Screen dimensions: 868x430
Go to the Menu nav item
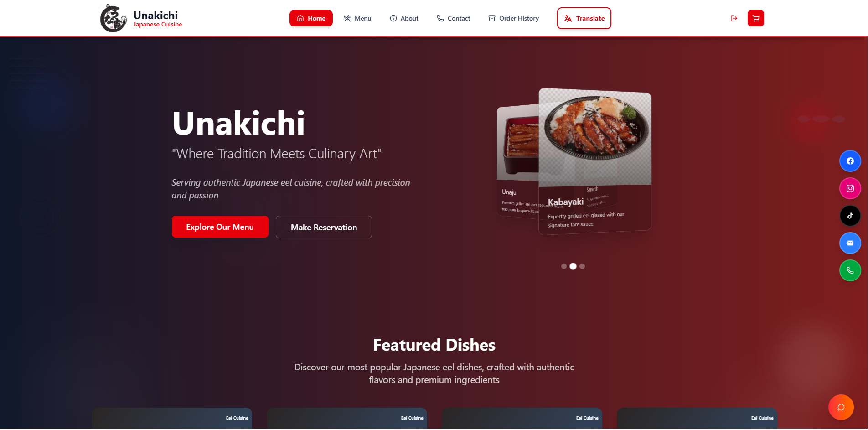(357, 18)
